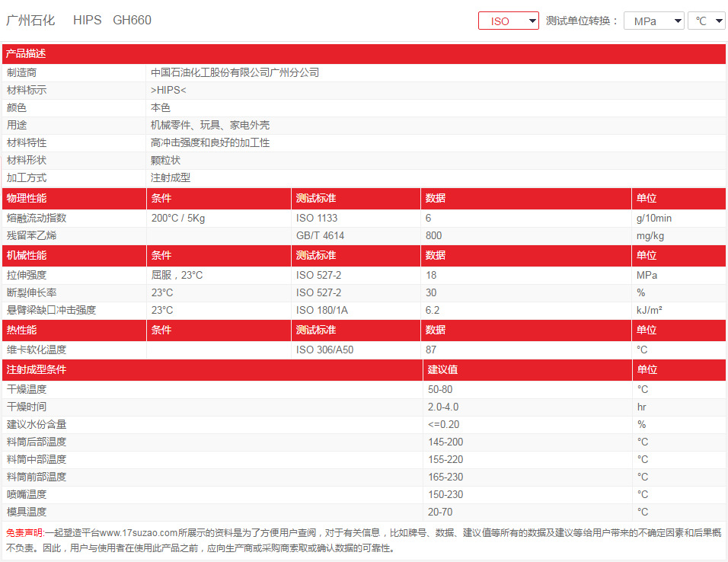Select the 注射成型条件 section header
Screen dimensions: 728x562
[x=36, y=369]
